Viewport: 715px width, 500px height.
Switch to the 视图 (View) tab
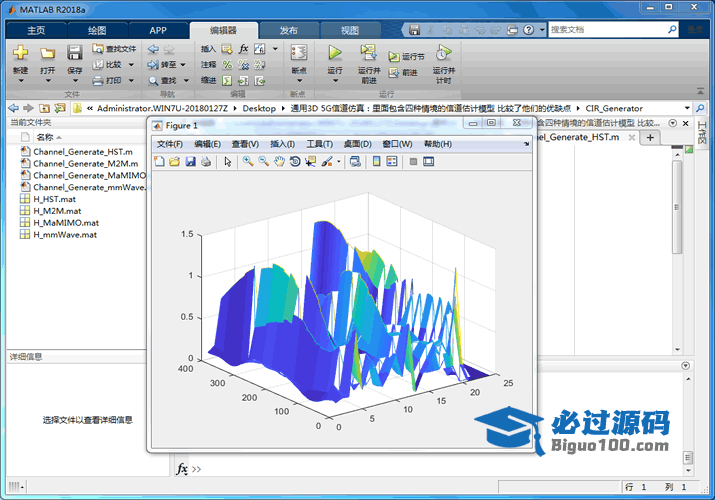coord(350,31)
